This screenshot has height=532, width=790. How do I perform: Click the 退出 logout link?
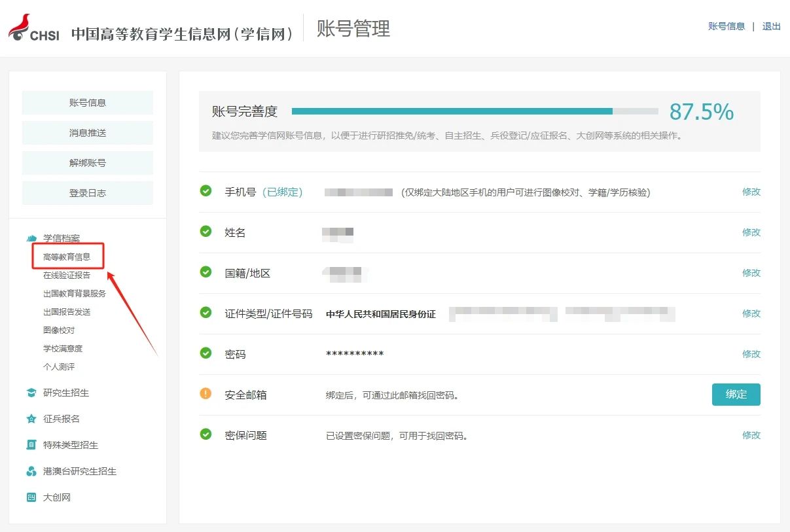[x=772, y=26]
